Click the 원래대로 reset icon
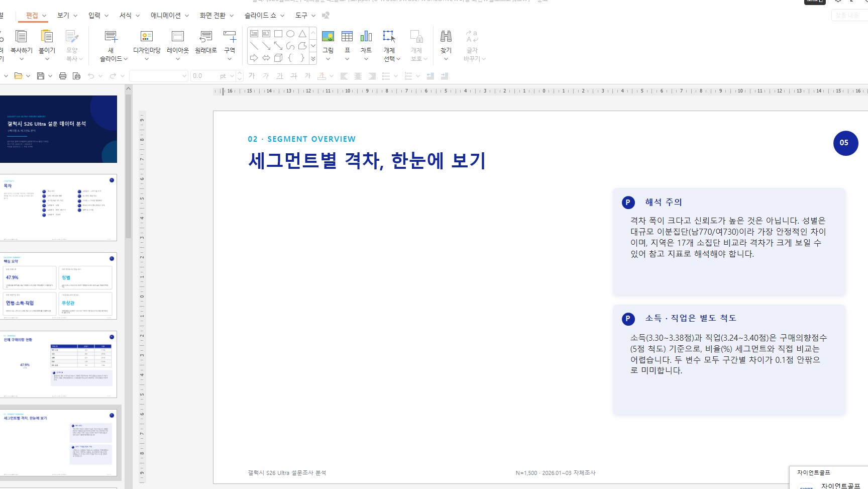 point(206,37)
